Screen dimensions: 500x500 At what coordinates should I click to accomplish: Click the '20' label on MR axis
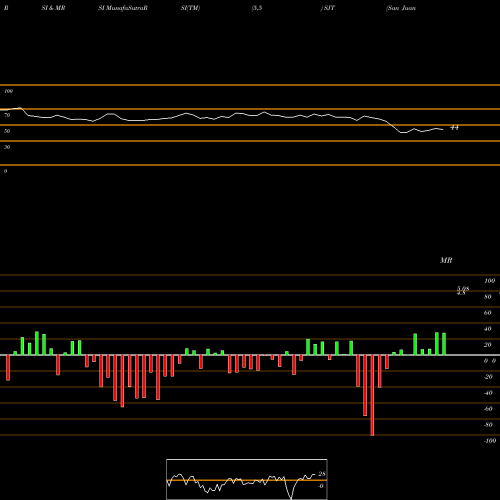point(488,345)
